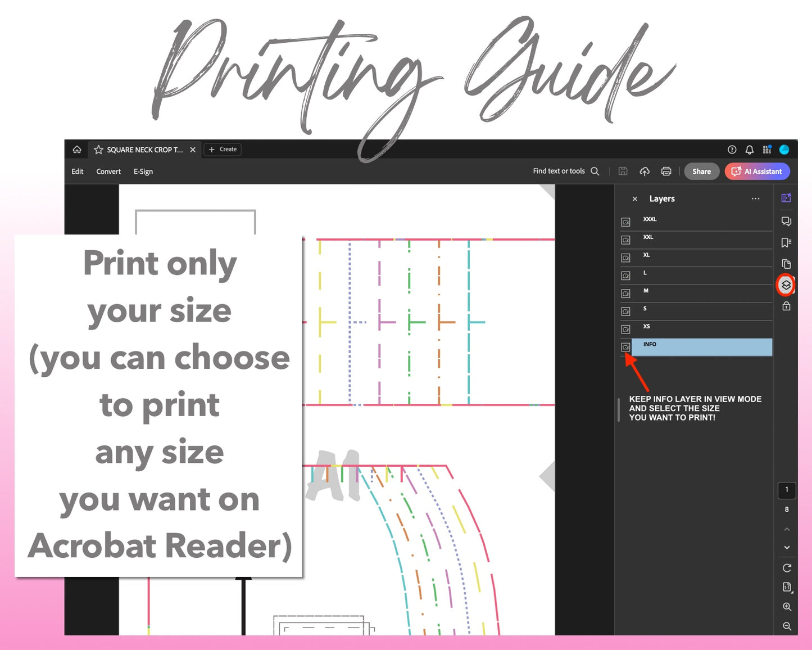Click the print icon in toolbar
The height and width of the screenshot is (650, 812).
click(666, 171)
